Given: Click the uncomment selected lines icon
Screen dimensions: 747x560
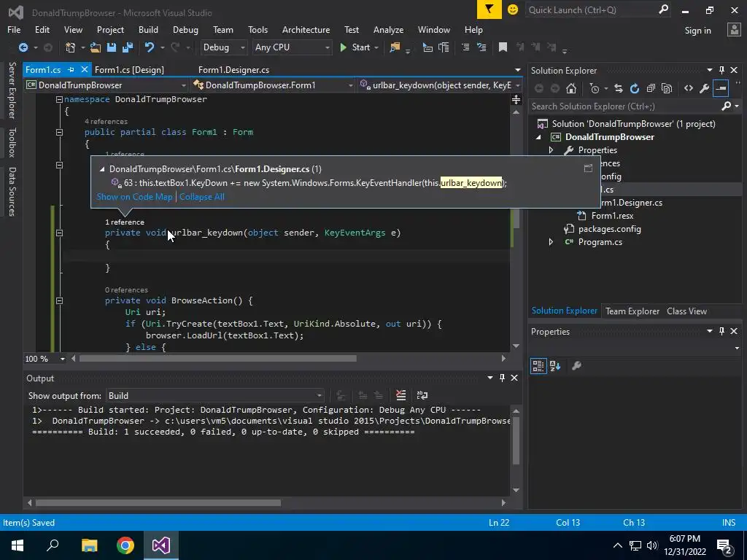Looking at the screenshot, I should (481, 47).
